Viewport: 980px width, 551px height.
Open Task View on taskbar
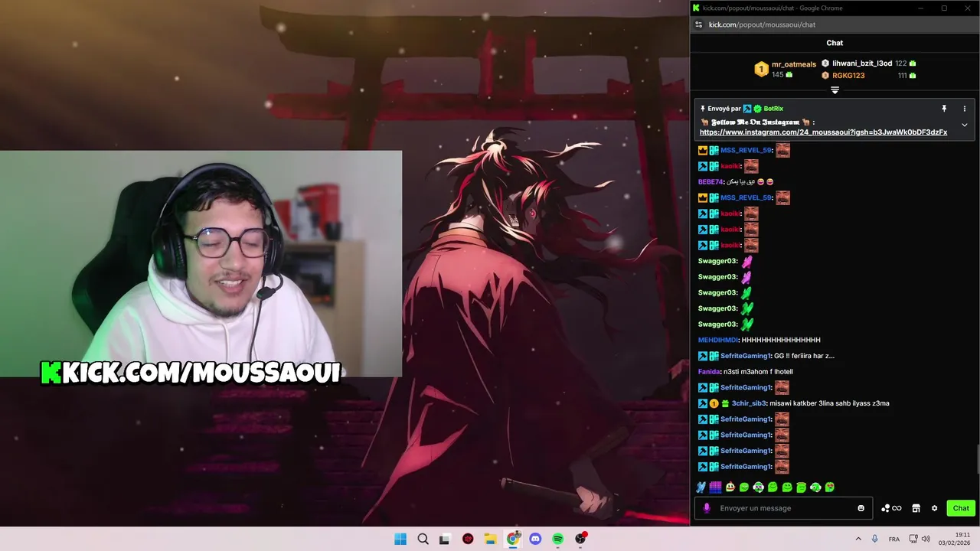coord(445,539)
